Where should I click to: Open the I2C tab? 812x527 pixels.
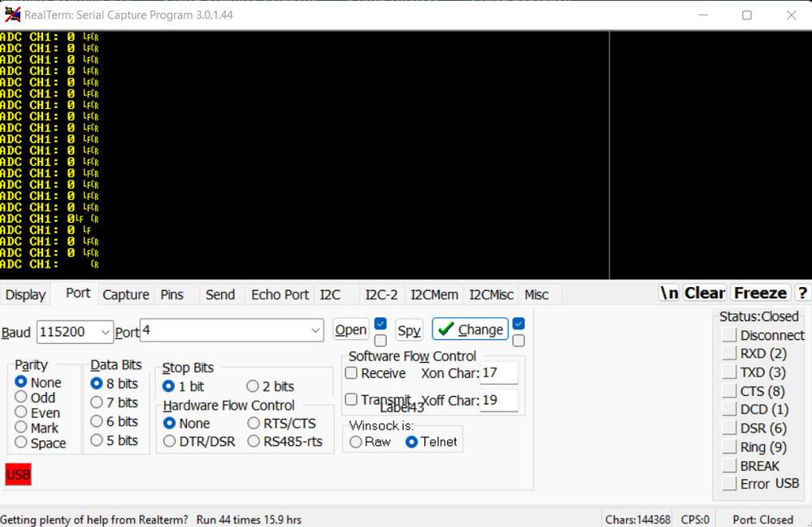(330, 295)
